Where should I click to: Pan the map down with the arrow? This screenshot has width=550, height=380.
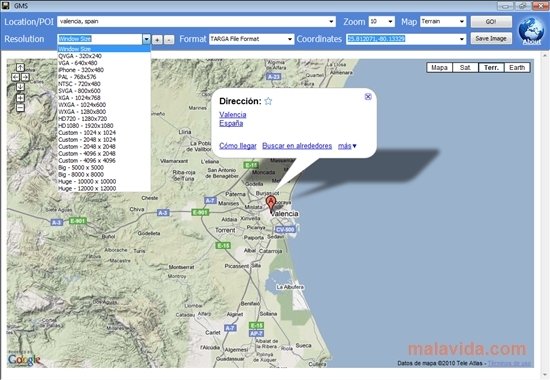(20, 87)
